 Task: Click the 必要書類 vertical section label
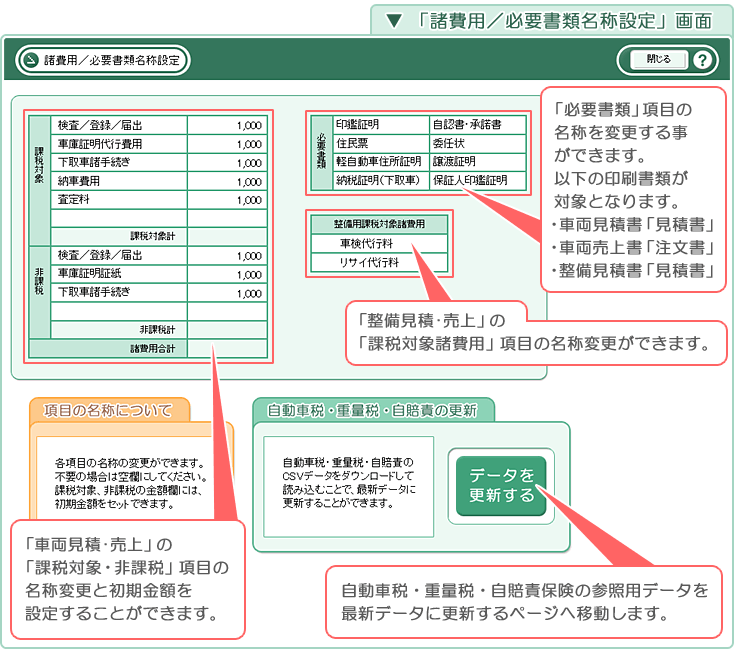click(322, 152)
